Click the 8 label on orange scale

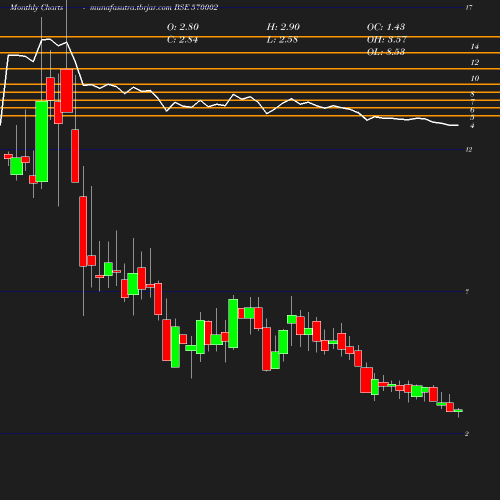pyautogui.click(x=472, y=94)
